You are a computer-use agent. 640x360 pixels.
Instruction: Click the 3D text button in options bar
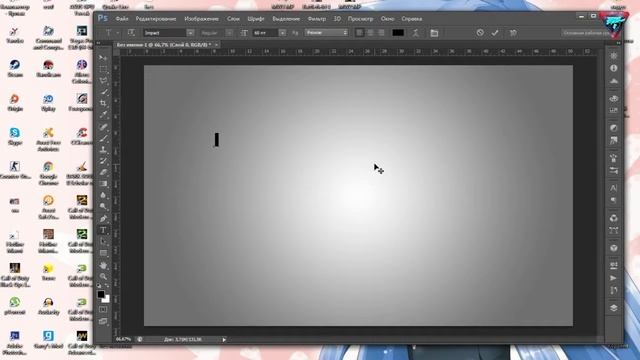[x=513, y=33]
